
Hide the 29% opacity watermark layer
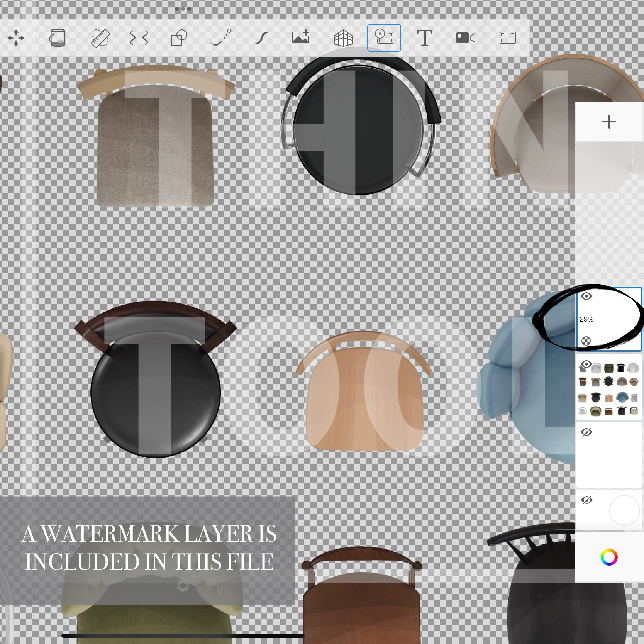(586, 296)
